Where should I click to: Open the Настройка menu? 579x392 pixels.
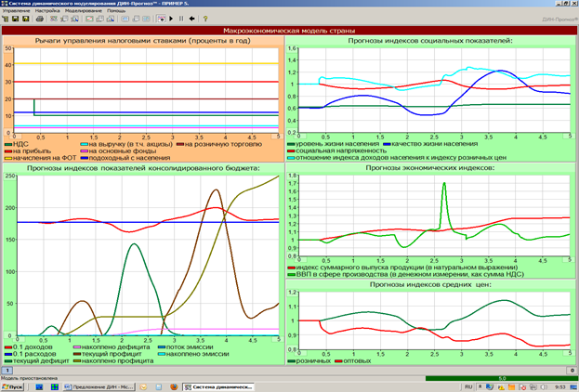pos(48,10)
